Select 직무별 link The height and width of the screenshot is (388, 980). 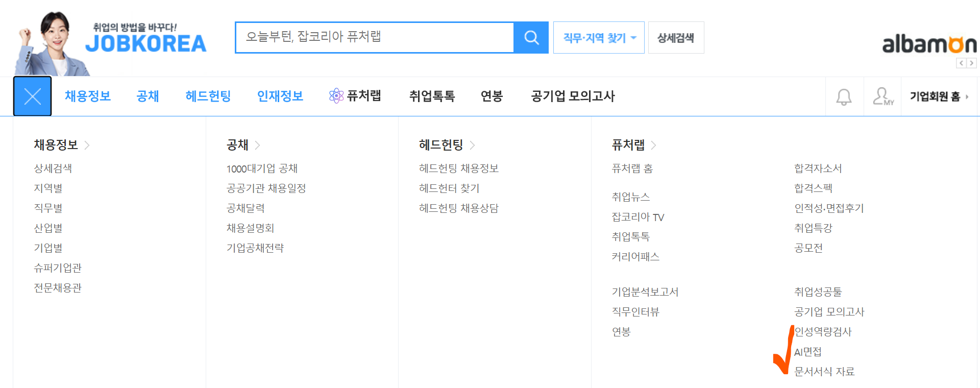tap(48, 208)
